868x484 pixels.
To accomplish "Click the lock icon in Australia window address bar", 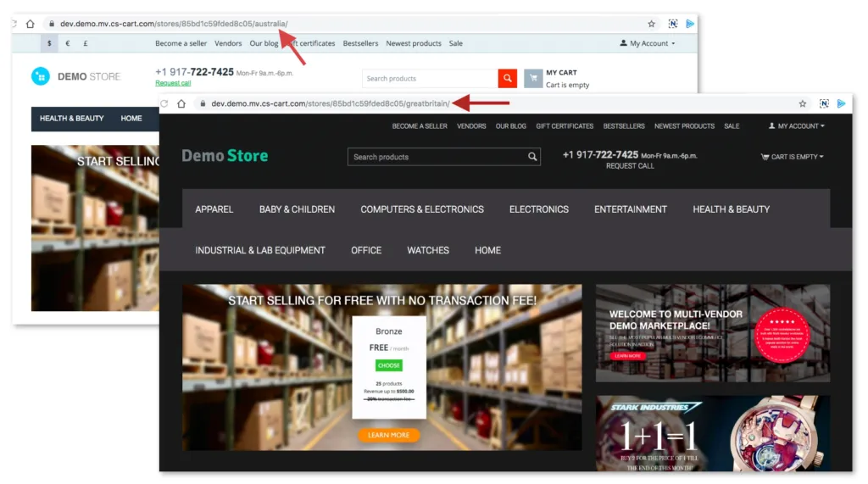I will (x=52, y=24).
